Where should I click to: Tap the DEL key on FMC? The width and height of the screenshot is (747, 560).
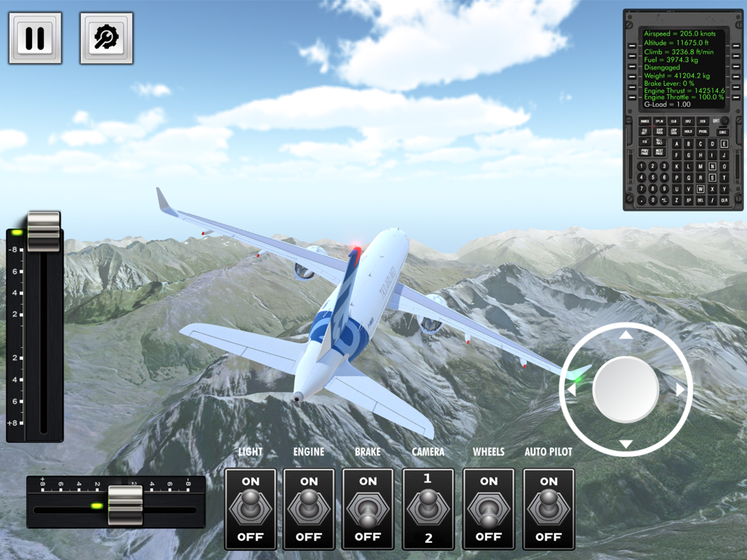tap(701, 200)
